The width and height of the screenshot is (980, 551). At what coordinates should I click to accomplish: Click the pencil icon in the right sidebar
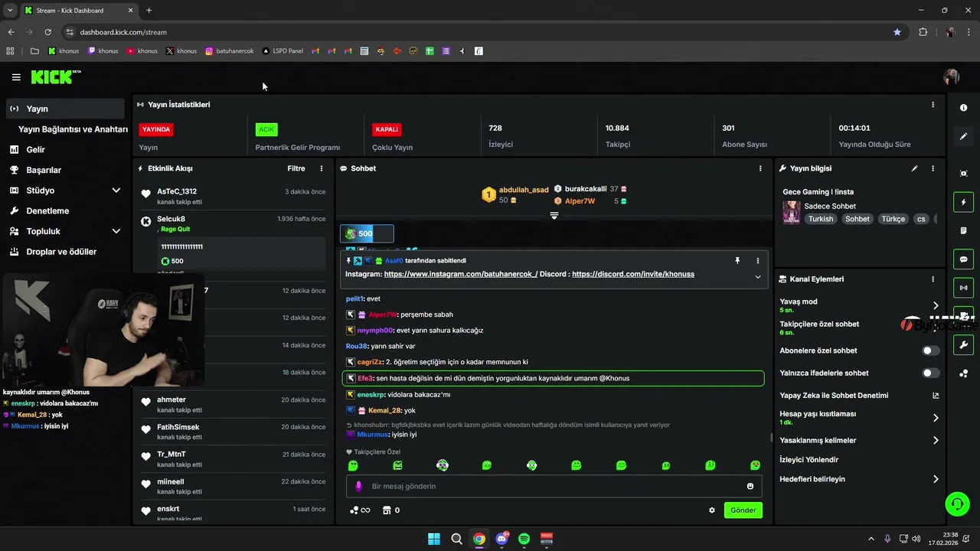[x=963, y=136]
